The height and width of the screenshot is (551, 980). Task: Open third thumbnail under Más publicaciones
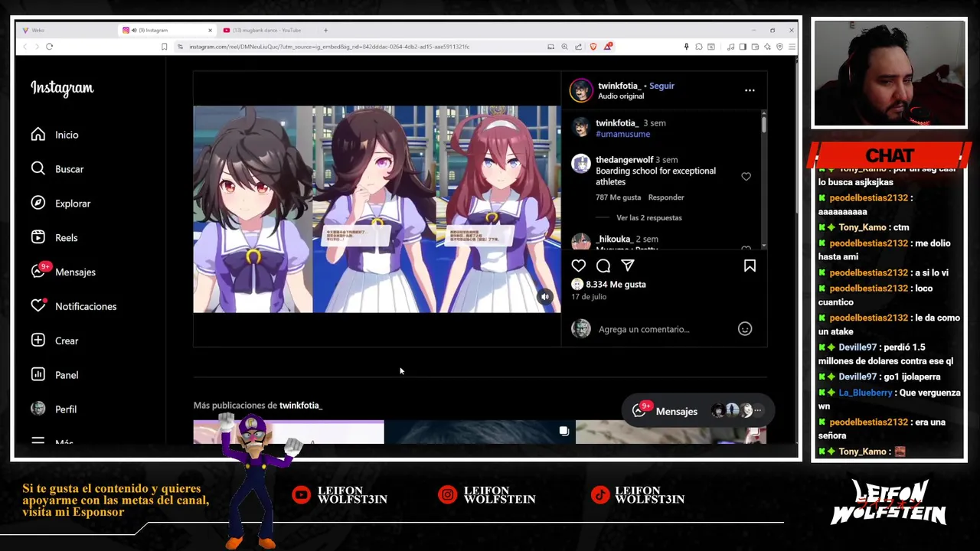click(x=671, y=432)
